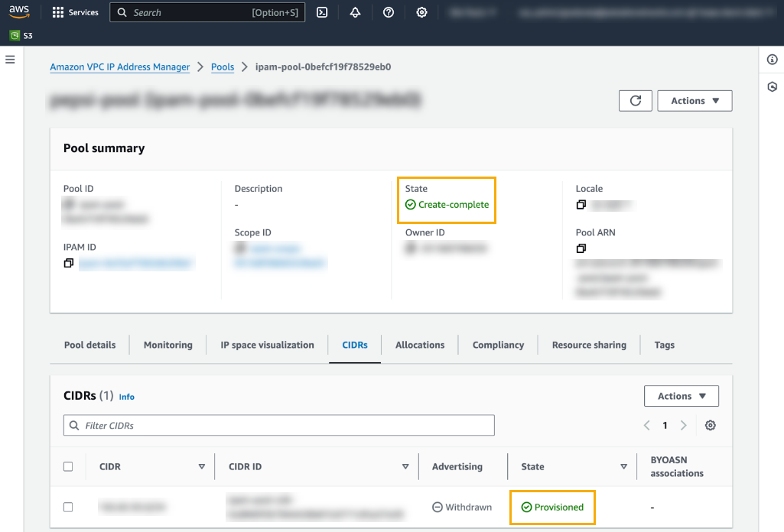Refresh the pool details page
The image size is (784, 532).
tap(635, 101)
